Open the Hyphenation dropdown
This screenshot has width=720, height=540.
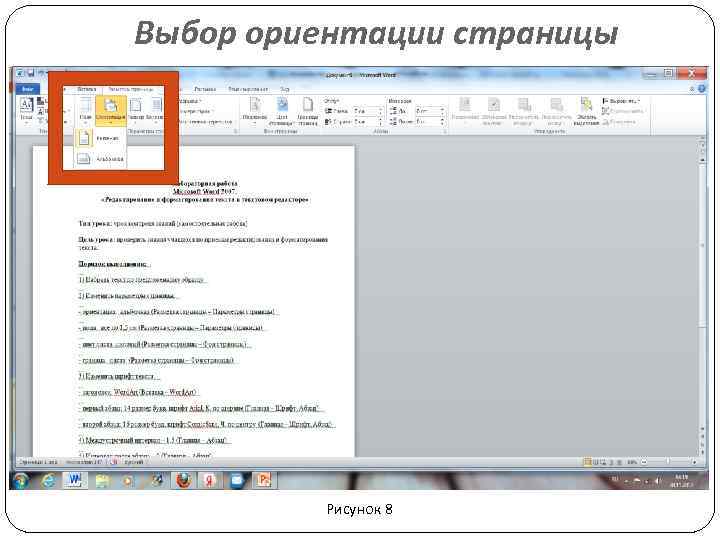click(204, 122)
